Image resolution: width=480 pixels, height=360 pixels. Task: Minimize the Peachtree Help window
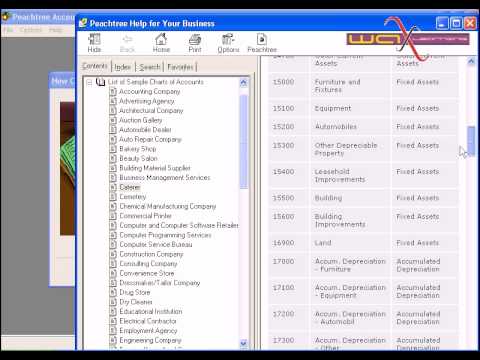(442, 23)
